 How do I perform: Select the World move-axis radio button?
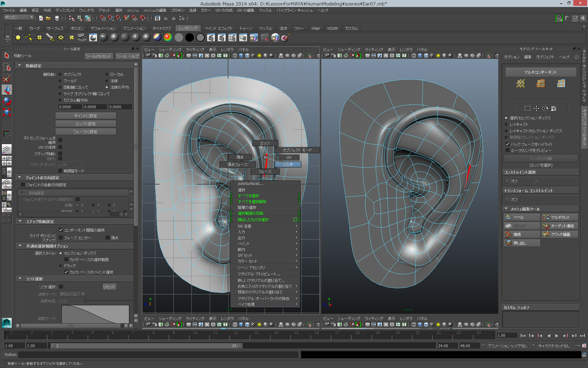(60, 81)
